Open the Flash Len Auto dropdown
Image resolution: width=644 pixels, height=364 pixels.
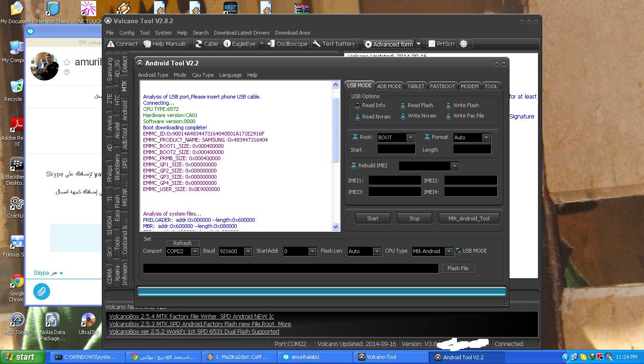pos(376,251)
